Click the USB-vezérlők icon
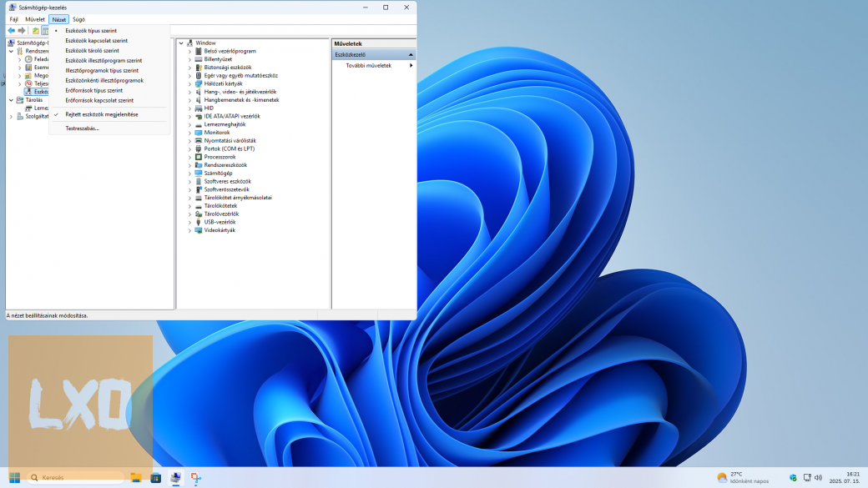868x488 pixels. click(198, 222)
